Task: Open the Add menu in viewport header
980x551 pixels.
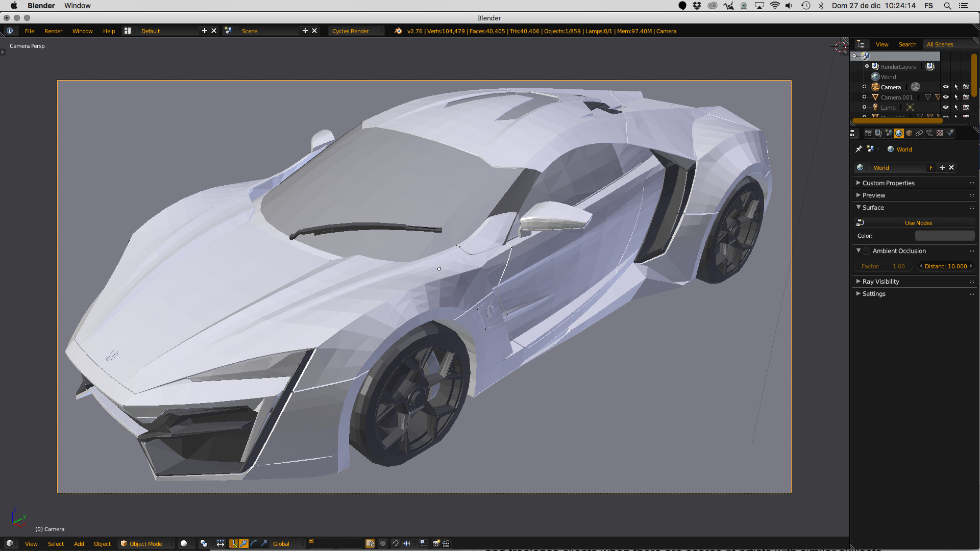Action: tap(79, 543)
